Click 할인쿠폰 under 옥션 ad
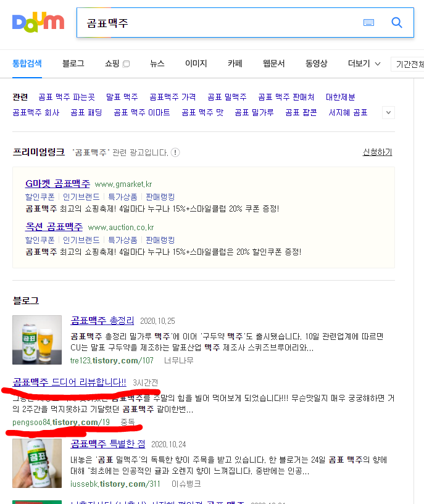This screenshot has height=504, width=424. coord(40,240)
